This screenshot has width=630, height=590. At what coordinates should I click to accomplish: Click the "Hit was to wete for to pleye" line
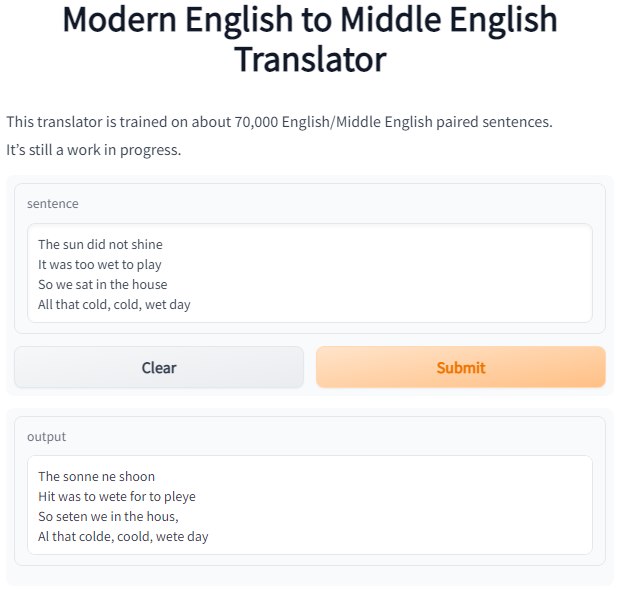(x=117, y=497)
